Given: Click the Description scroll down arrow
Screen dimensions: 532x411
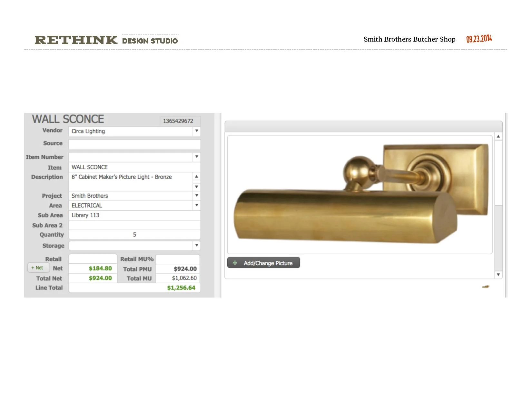Looking at the screenshot, I should [x=196, y=187].
